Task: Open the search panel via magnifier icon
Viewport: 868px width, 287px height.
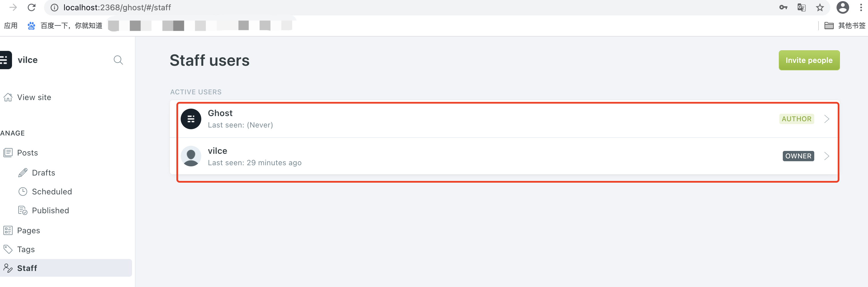Action: (x=118, y=60)
